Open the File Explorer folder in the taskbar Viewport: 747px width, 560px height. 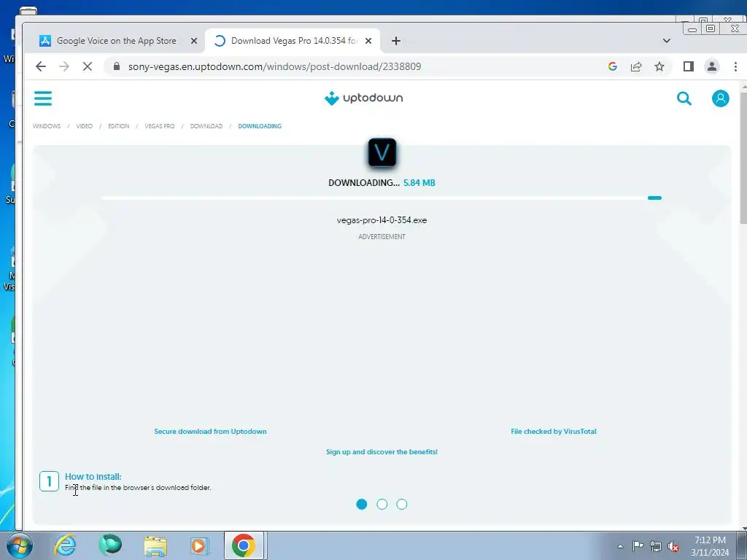[x=155, y=545]
